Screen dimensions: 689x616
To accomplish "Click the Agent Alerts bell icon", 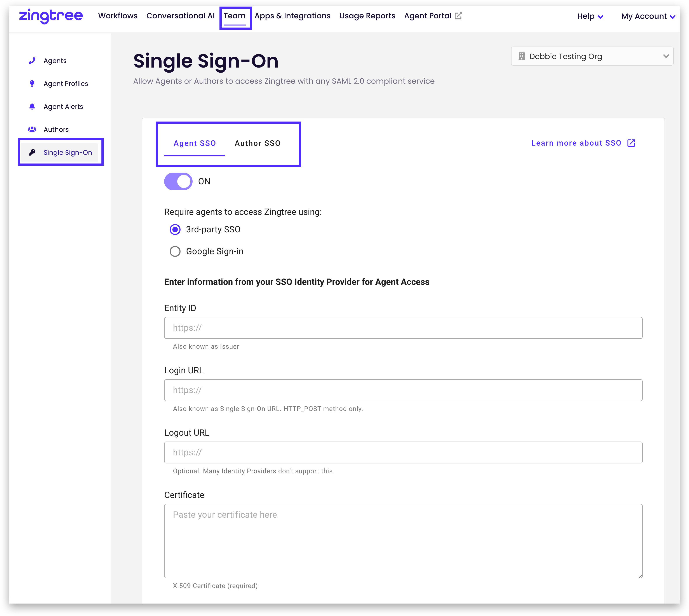I will click(32, 107).
